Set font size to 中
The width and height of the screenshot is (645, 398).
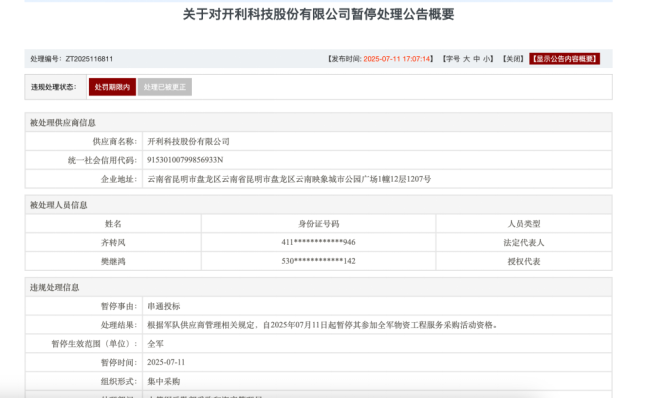tap(477, 59)
